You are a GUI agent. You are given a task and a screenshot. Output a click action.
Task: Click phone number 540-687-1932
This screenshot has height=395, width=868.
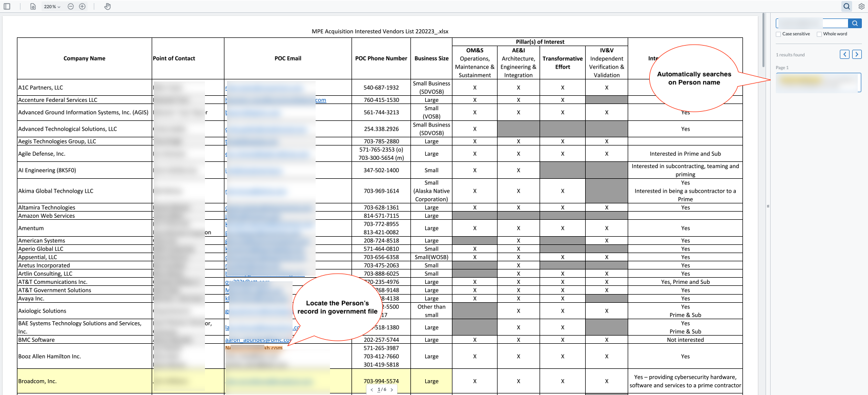pos(381,88)
